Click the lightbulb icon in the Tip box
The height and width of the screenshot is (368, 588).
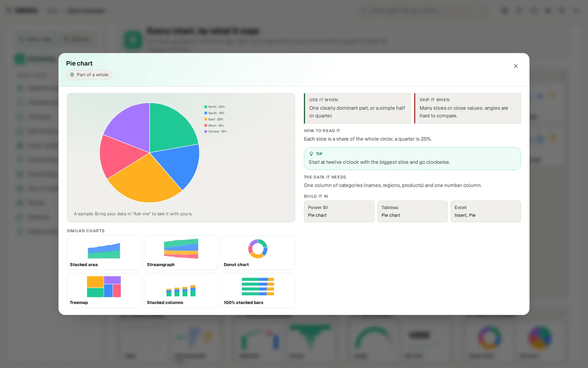pyautogui.click(x=311, y=154)
